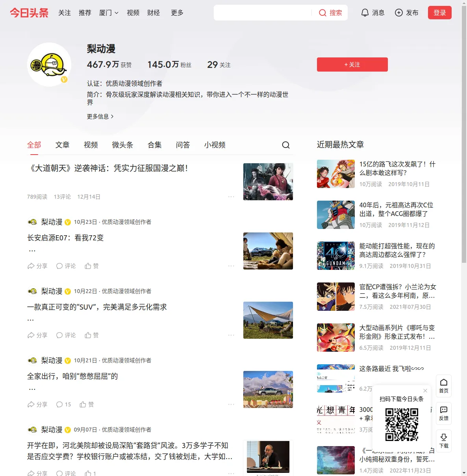Click the red 登录 button
Screen dimensions: 467x476
coord(439,13)
